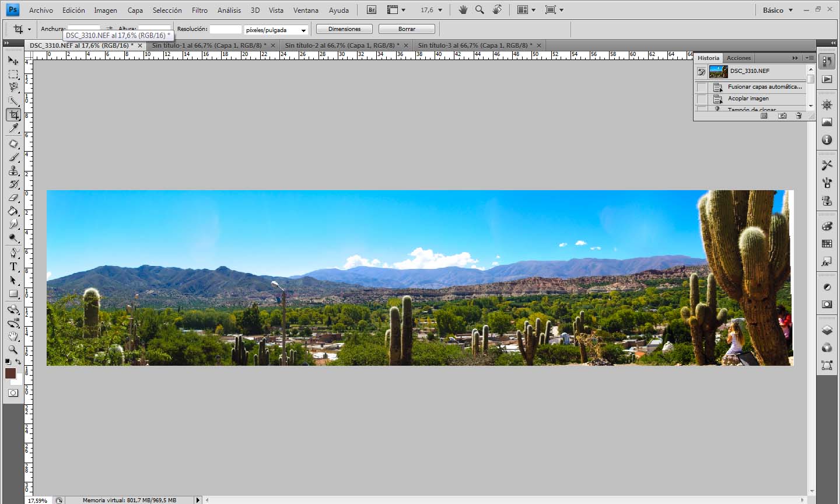840x504 pixels.
Task: Open the Capa menu
Action: tap(135, 10)
